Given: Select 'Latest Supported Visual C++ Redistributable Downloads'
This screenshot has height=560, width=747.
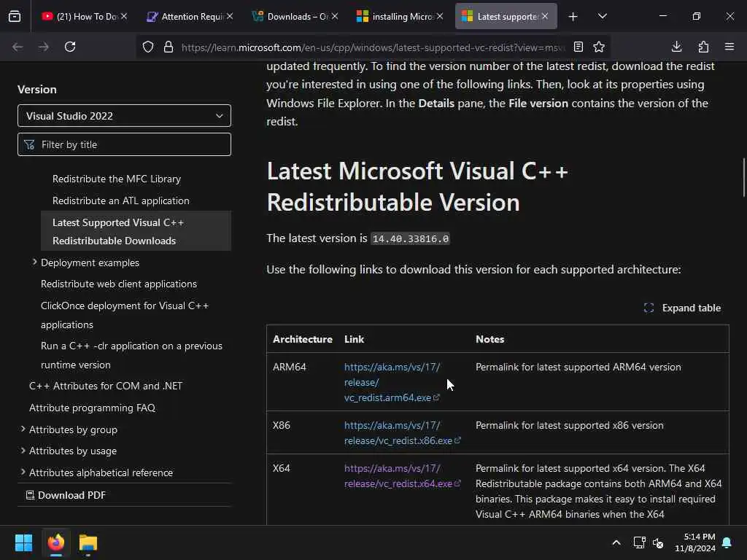Looking at the screenshot, I should (x=136, y=231).
